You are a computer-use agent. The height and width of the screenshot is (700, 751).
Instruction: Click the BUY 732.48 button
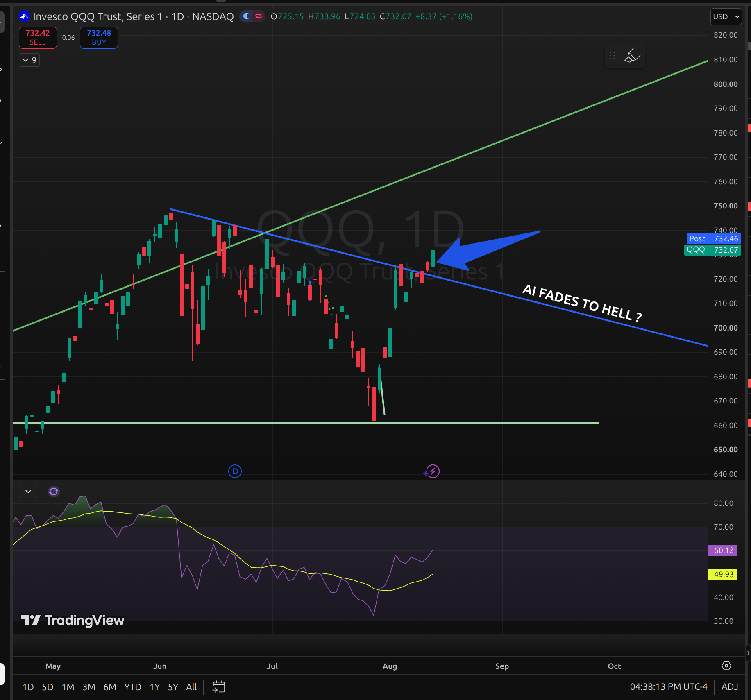point(99,38)
